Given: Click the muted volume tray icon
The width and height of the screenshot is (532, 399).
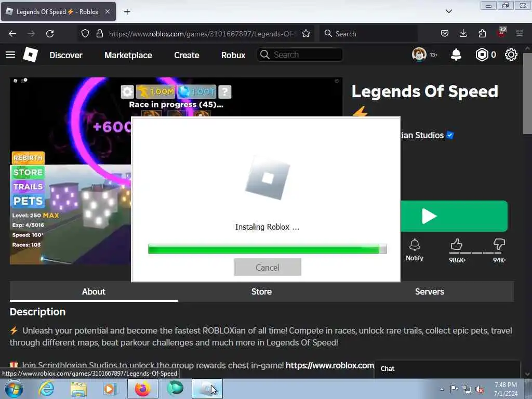Looking at the screenshot, I should click(480, 389).
